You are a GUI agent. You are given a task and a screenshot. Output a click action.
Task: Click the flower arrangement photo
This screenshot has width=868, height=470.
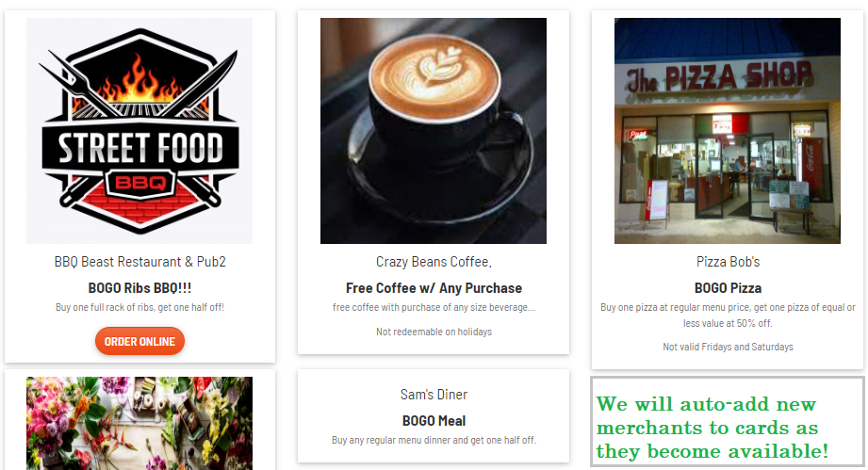[139, 424]
